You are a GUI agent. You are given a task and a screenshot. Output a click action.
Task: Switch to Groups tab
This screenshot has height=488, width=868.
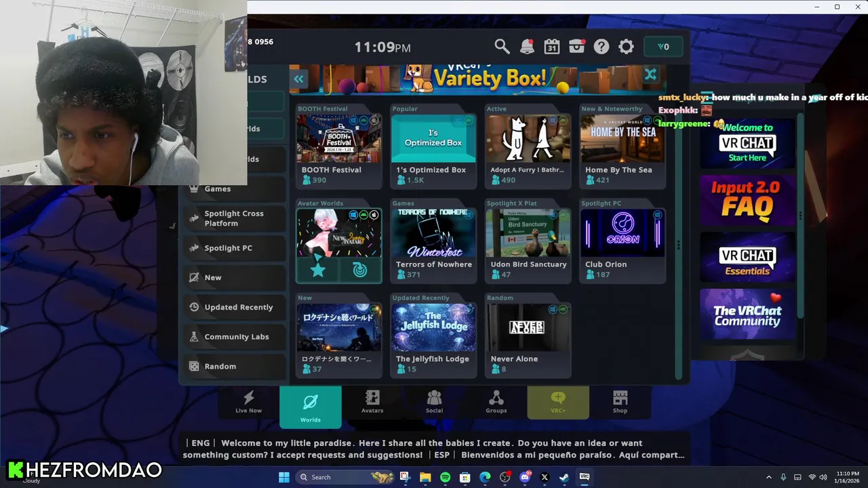click(x=496, y=401)
